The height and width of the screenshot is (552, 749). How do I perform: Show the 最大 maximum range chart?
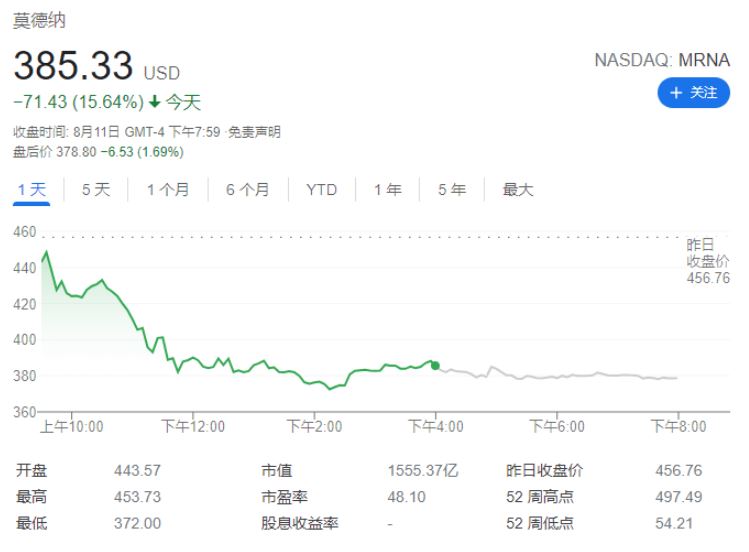(518, 189)
